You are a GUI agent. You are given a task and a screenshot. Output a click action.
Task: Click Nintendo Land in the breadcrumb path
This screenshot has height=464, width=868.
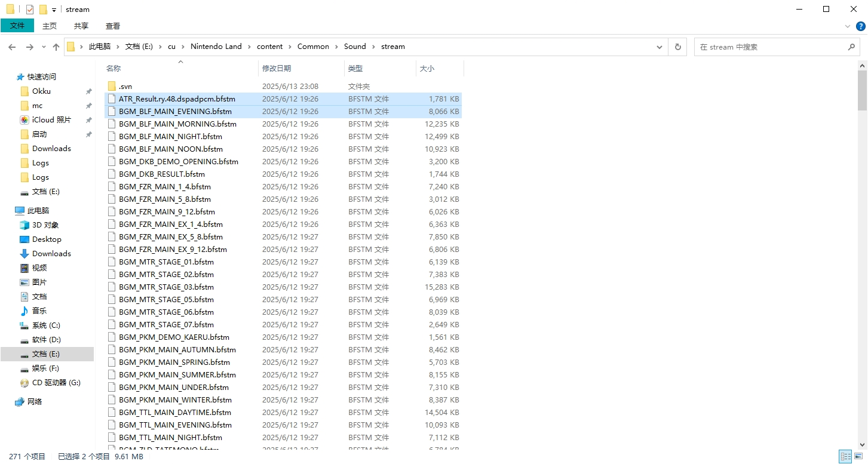pos(216,47)
